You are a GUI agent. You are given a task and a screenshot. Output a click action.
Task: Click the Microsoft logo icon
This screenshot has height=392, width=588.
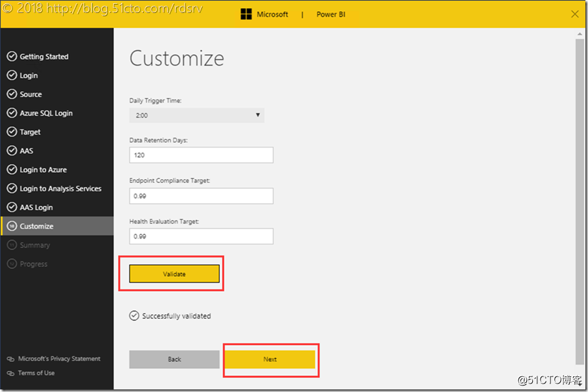(x=246, y=14)
